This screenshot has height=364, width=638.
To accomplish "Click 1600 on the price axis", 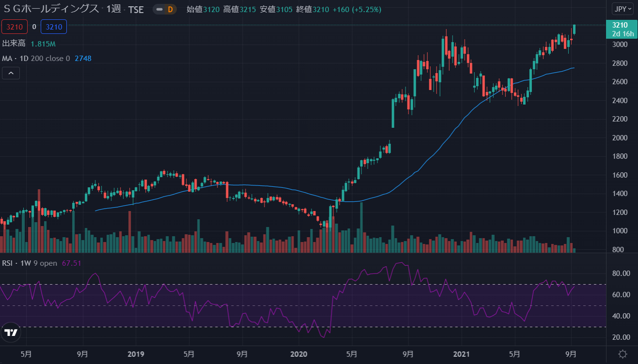I will [x=620, y=175].
